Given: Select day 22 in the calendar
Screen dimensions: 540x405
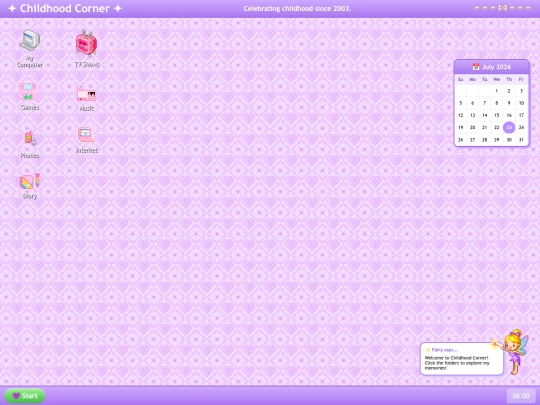Looking at the screenshot, I should click(497, 127).
